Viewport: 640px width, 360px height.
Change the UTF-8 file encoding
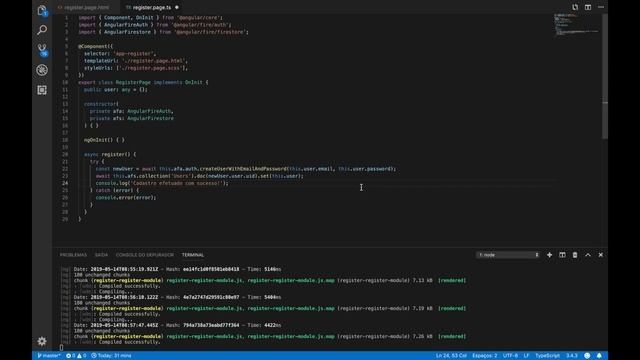[x=510, y=356]
